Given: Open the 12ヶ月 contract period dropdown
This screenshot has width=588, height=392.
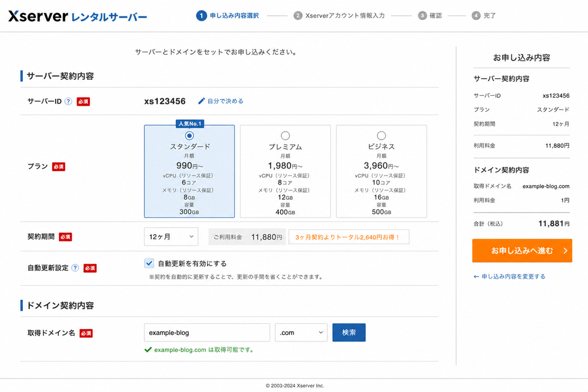Looking at the screenshot, I should point(171,237).
